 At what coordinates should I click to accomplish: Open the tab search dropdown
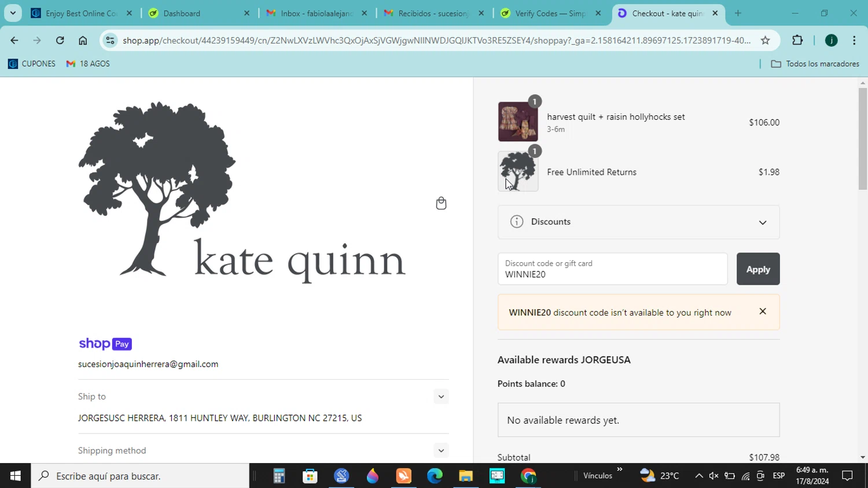coord(13,13)
